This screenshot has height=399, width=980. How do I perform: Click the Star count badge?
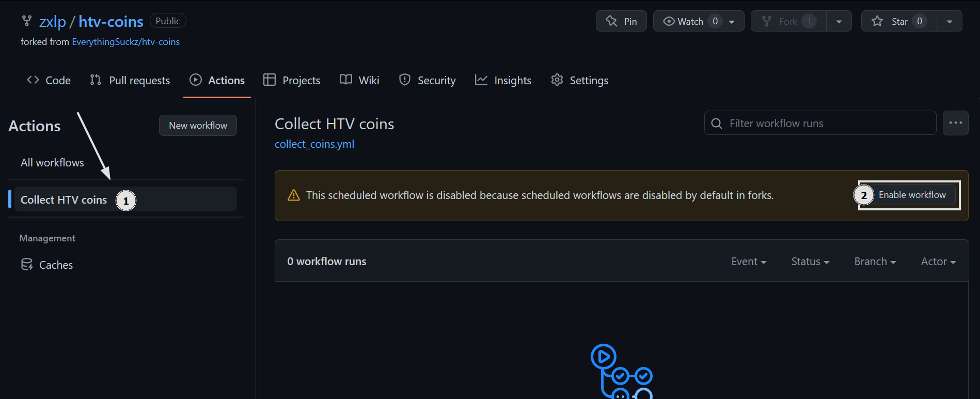pyautogui.click(x=919, y=21)
